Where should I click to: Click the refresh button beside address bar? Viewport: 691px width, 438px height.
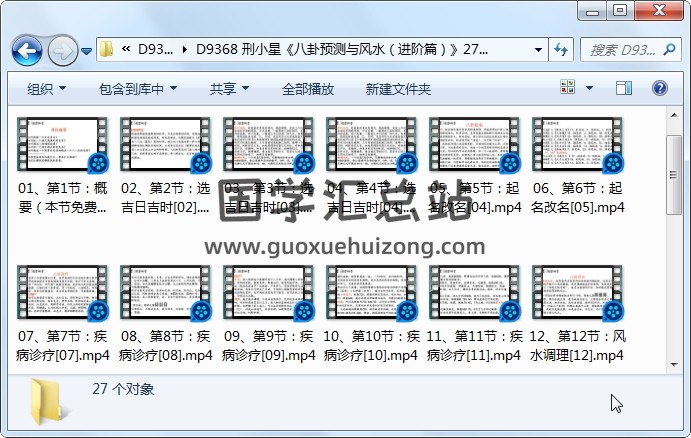(x=560, y=50)
